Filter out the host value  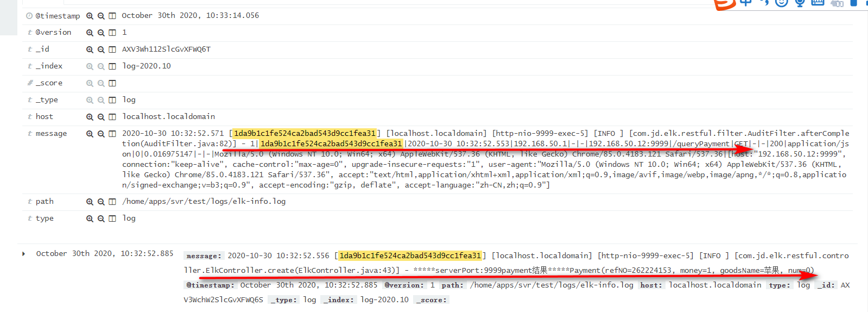[101, 117]
